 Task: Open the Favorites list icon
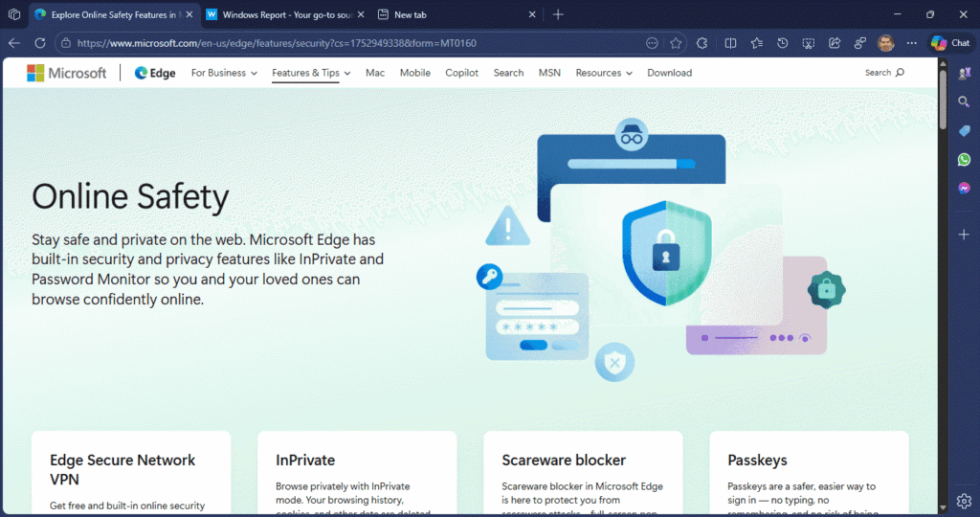pos(757,43)
